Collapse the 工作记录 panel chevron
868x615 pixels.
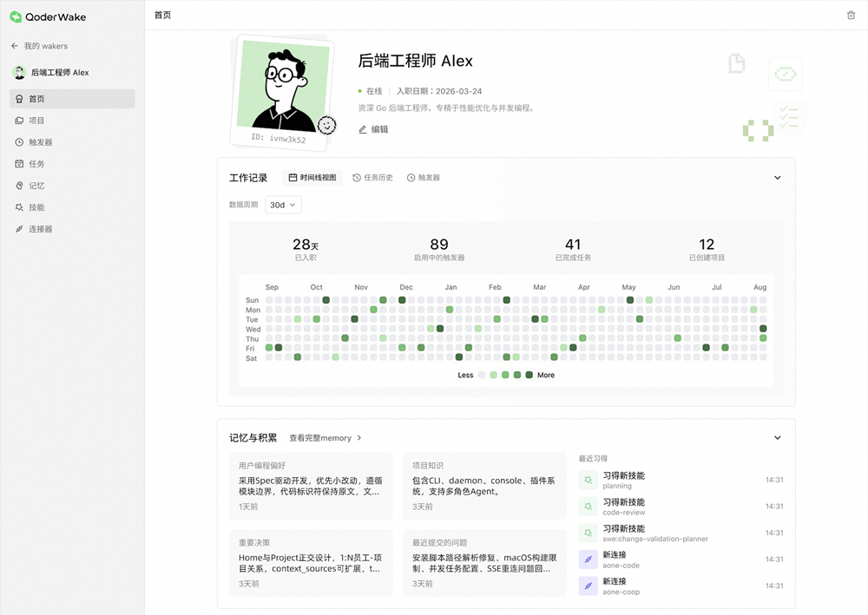778,177
